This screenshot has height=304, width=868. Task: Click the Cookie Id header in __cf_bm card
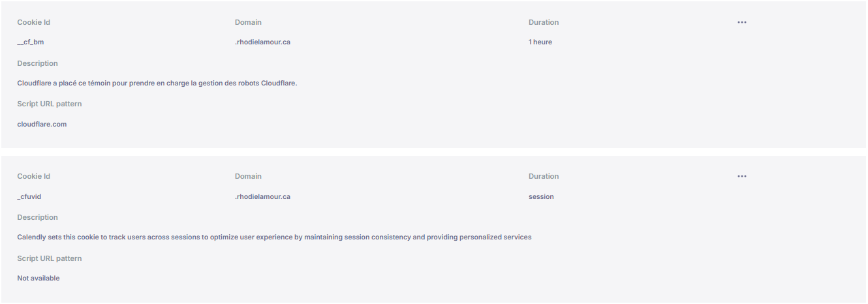click(34, 22)
